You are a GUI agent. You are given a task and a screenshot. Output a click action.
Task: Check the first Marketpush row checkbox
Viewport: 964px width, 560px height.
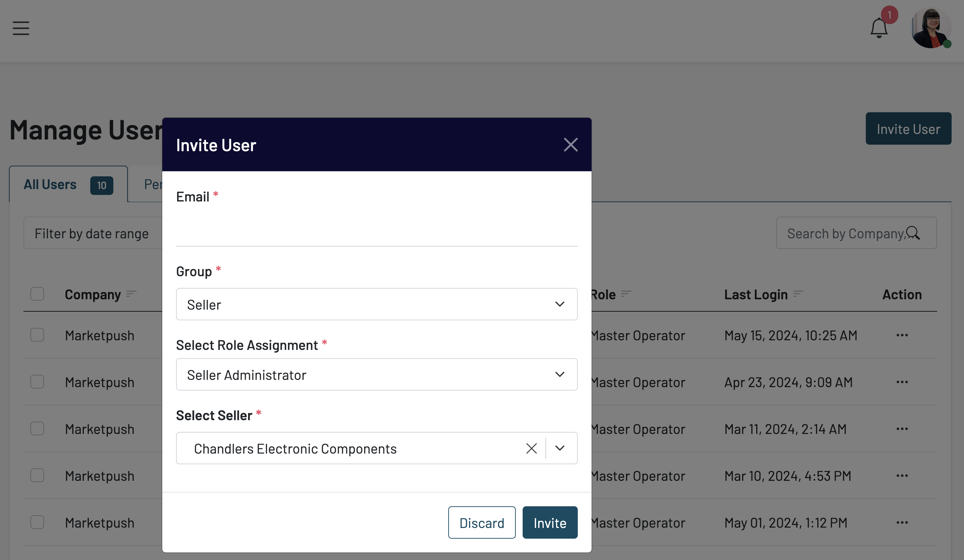coord(37,335)
